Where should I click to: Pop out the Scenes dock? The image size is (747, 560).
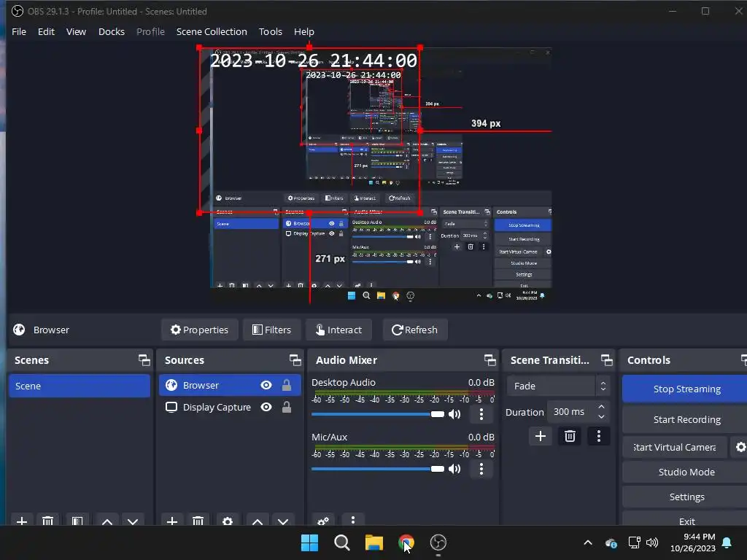point(144,360)
